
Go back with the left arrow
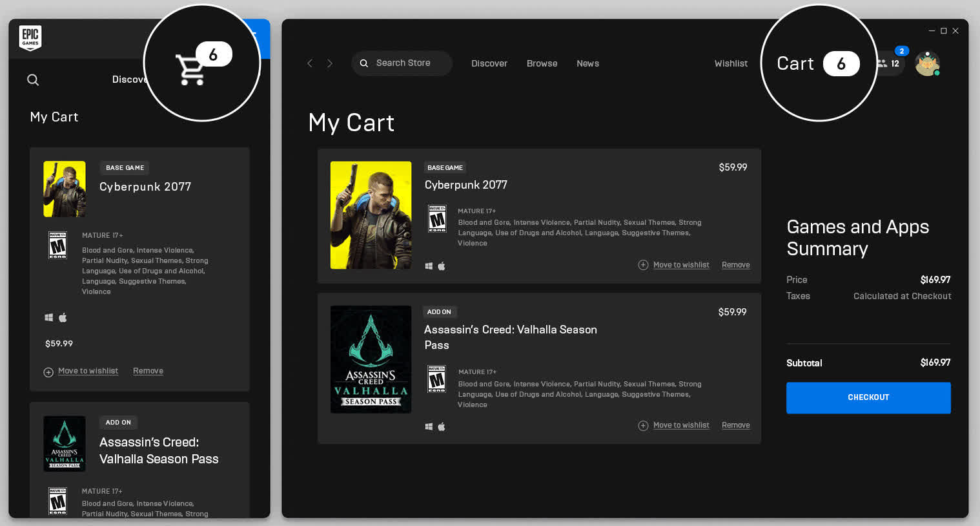click(310, 63)
